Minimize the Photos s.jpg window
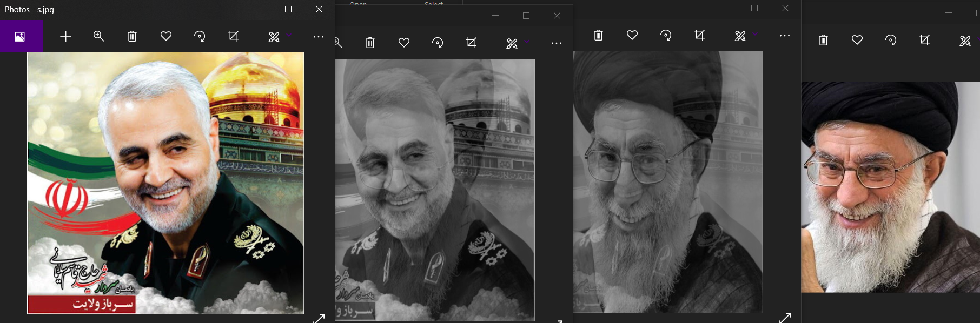Screen dimensions: 980x323 coord(257,9)
